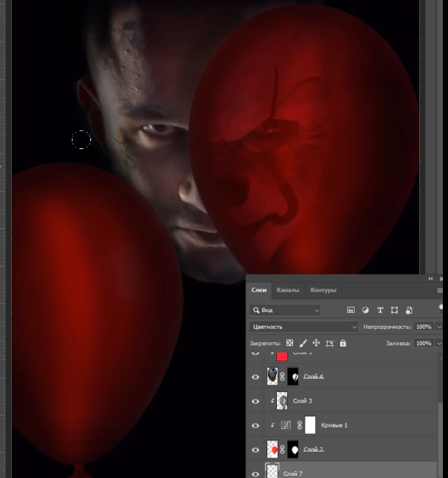
Task: Select Слой 4 layer thumbnail
Action: 272,376
